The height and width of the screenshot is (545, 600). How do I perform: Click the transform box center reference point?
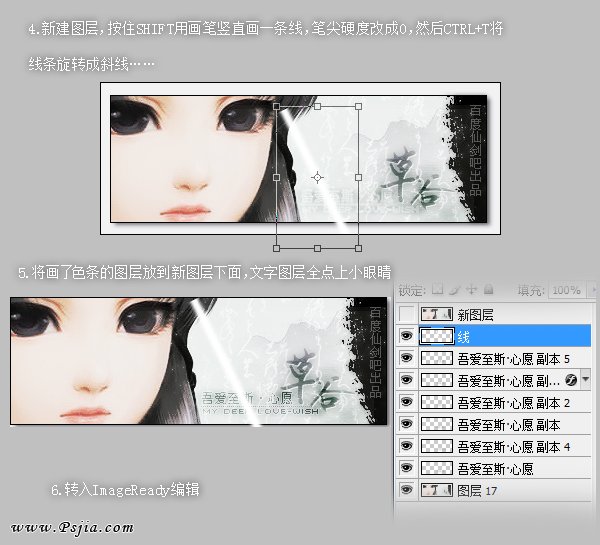[x=317, y=177]
